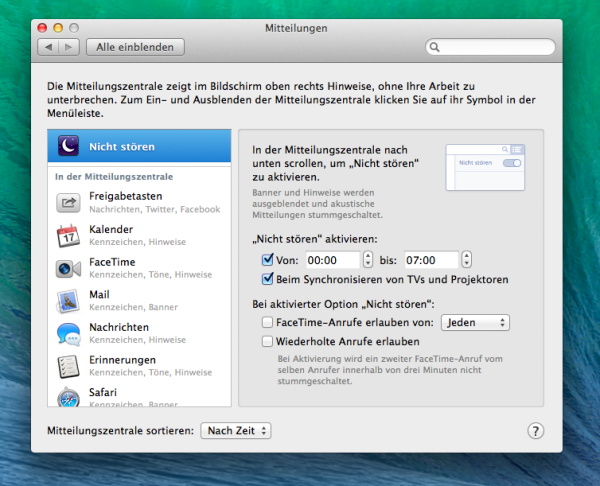Select Kalender in the list
This screenshot has width=600, height=486.
click(x=139, y=235)
